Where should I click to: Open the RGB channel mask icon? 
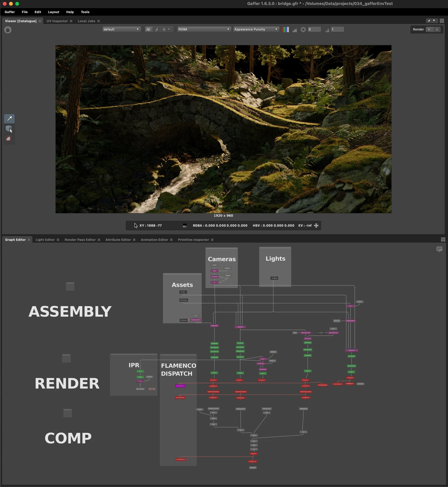coord(285,29)
